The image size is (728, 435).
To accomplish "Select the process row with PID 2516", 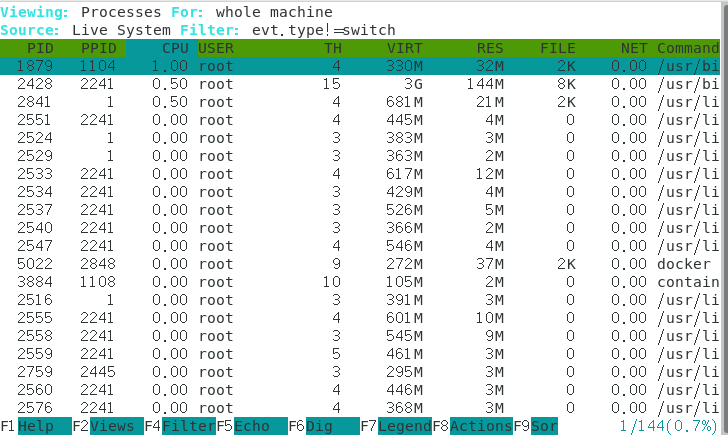I will [360, 300].
